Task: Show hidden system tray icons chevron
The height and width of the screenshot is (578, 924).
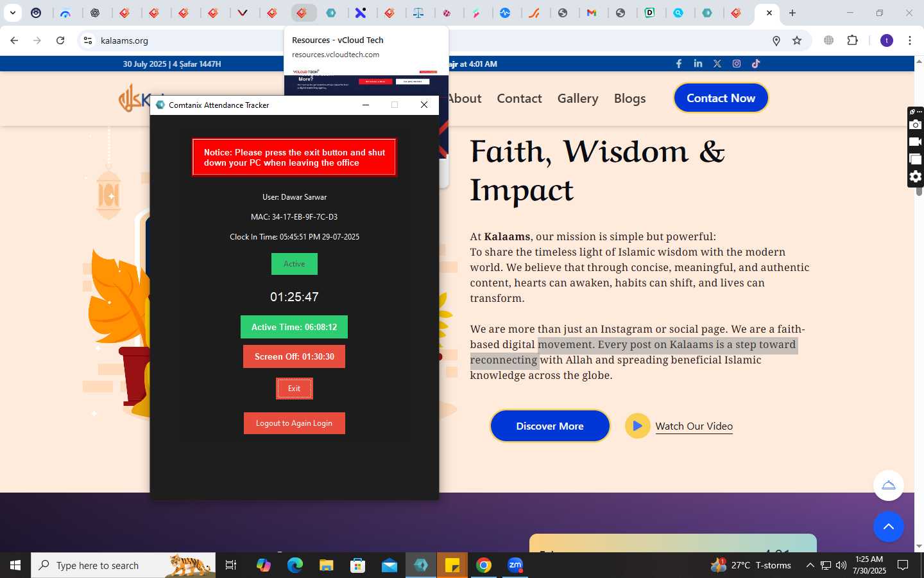Action: pyautogui.click(x=810, y=565)
